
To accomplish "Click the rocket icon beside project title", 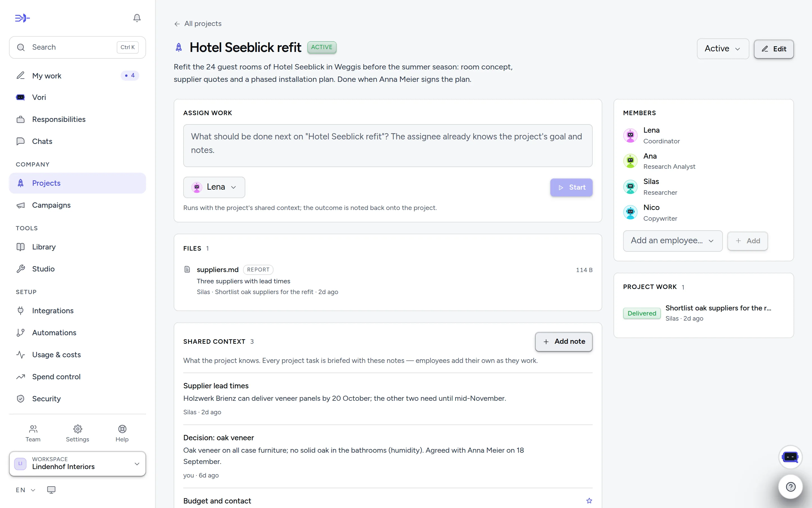I will click(x=179, y=47).
